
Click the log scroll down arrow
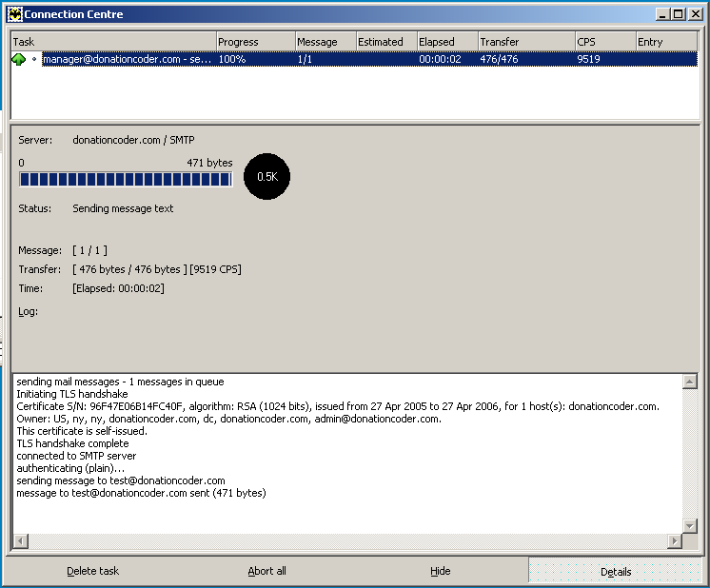coord(690,525)
